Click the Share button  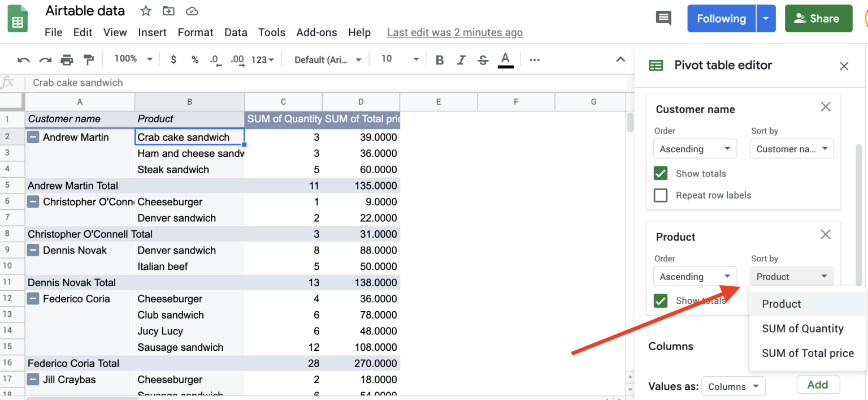pos(818,18)
